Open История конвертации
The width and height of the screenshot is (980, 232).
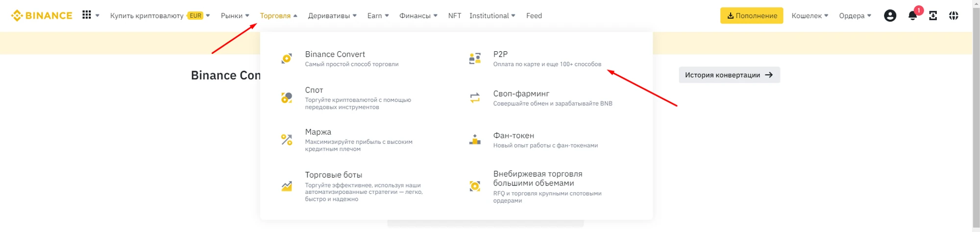[x=729, y=75]
